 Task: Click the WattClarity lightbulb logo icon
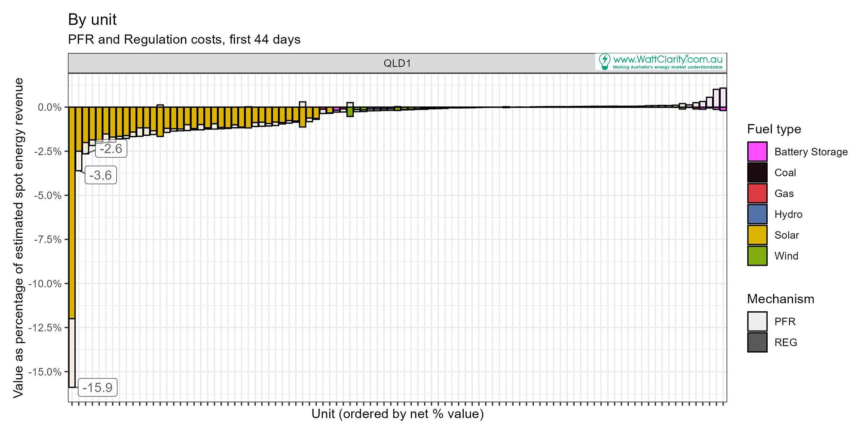point(604,62)
